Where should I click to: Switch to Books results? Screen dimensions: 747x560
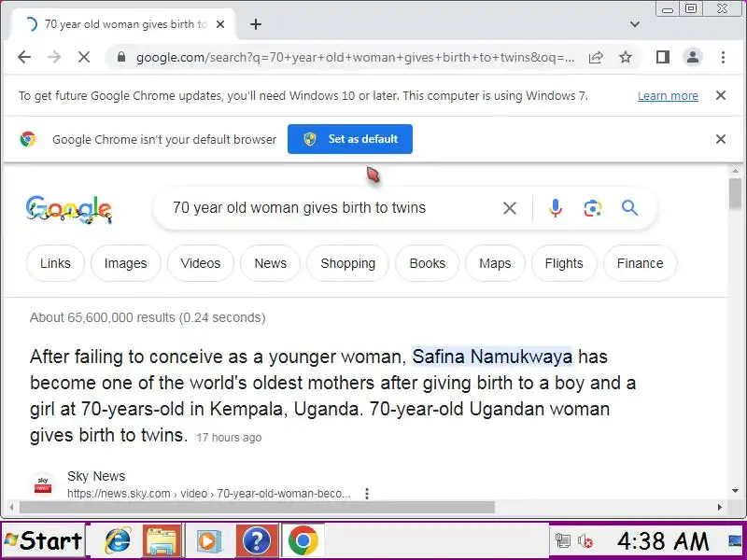pyautogui.click(x=428, y=263)
